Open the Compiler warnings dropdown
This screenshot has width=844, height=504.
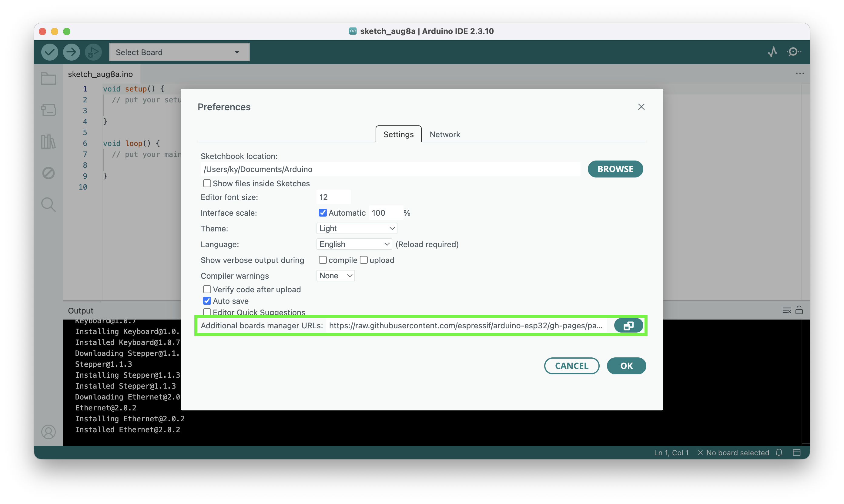(336, 275)
